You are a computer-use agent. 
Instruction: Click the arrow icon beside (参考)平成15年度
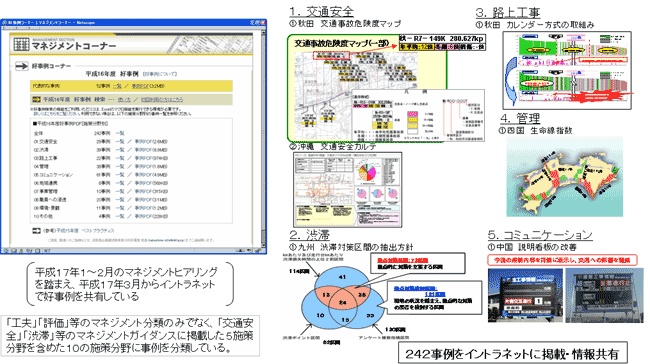pos(36,231)
